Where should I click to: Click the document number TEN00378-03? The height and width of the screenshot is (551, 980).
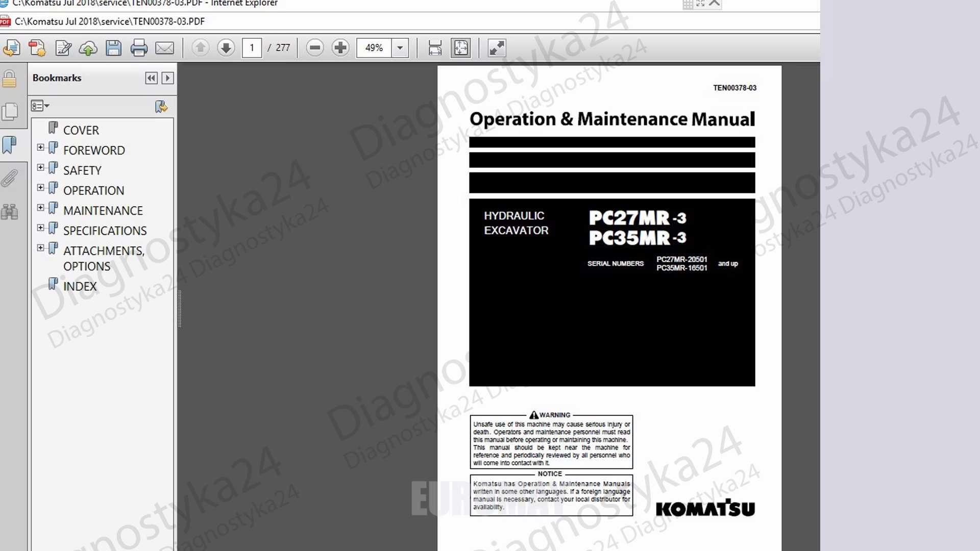[x=734, y=88]
